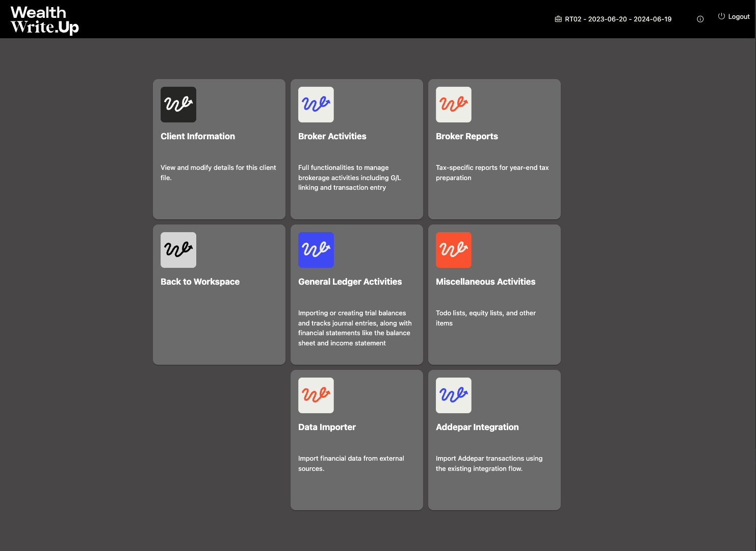Click the Miscellaneous Activities orange icon
The height and width of the screenshot is (551, 756).
(x=454, y=250)
